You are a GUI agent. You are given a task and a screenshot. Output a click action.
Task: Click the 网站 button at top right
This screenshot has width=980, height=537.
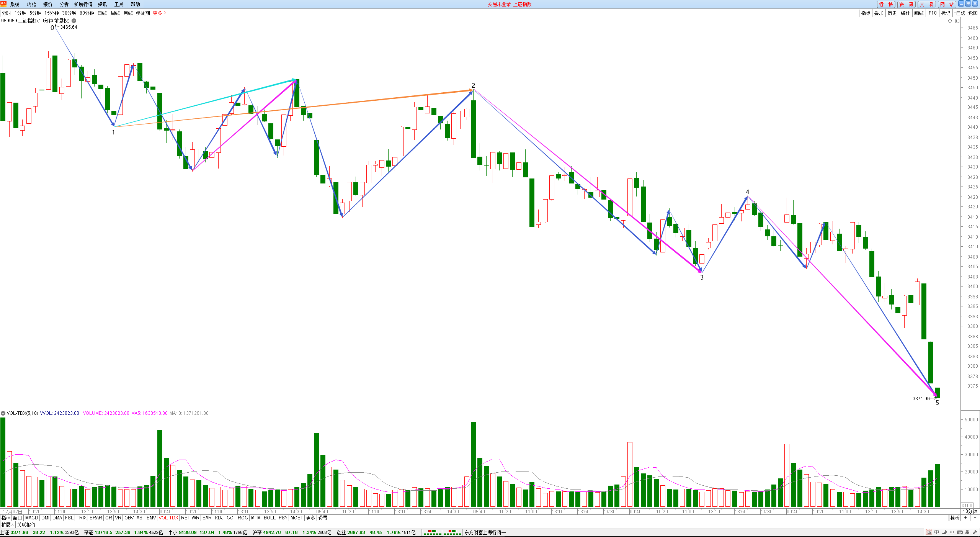pyautogui.click(x=947, y=4)
